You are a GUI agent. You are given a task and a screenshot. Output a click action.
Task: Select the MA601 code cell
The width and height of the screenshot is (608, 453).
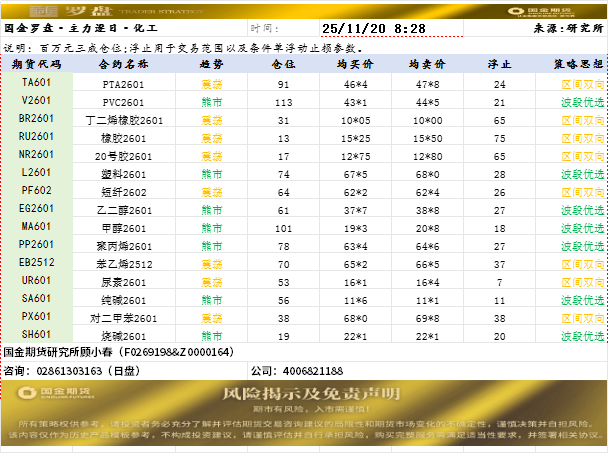point(36,226)
